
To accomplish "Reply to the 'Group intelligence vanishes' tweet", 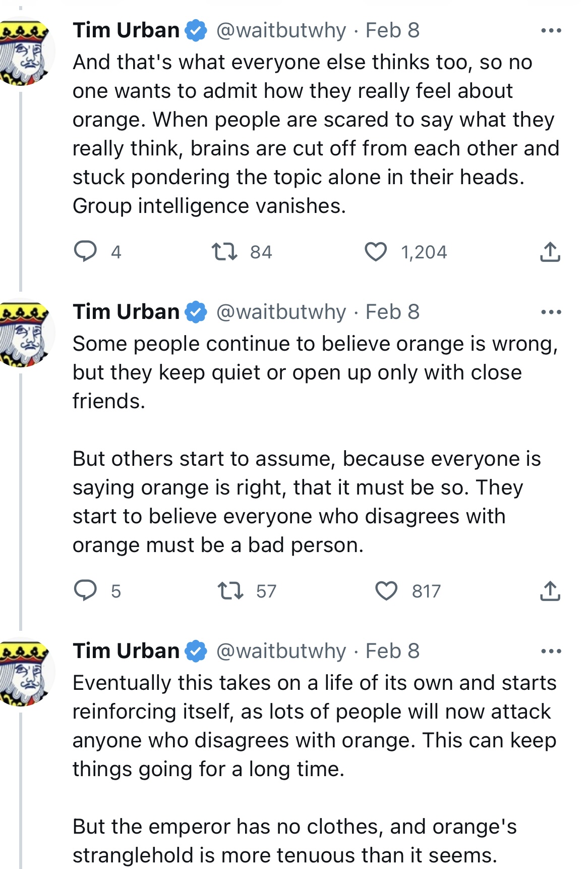I will point(86,251).
